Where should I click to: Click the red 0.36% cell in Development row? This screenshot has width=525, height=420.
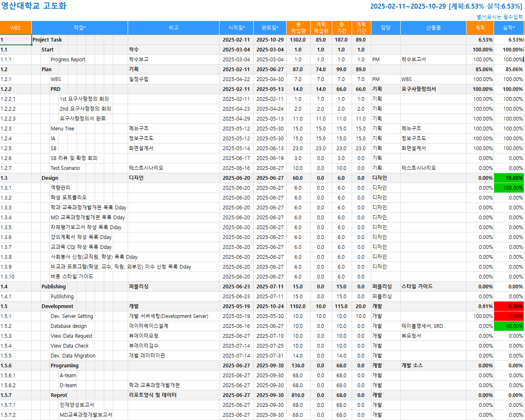point(509,306)
